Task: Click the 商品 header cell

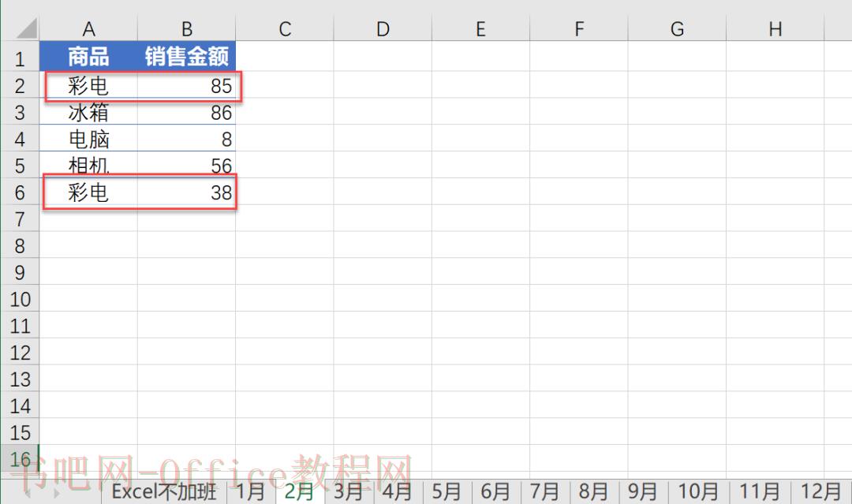Action: [x=88, y=56]
